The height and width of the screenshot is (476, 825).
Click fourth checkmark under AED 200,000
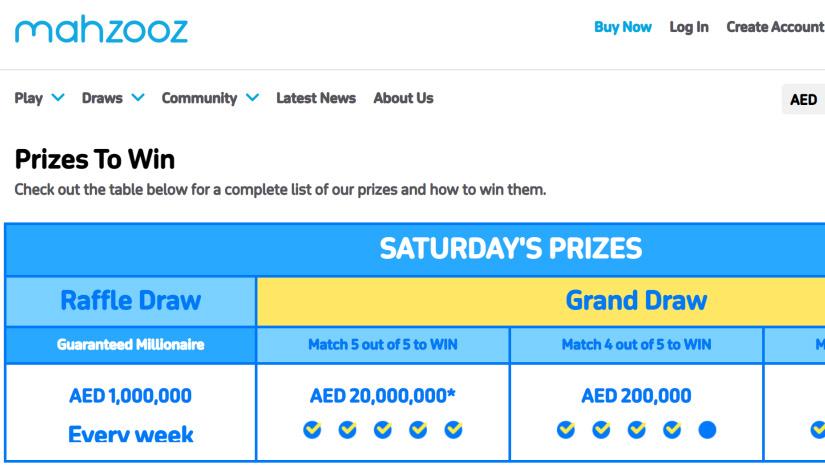coord(672,430)
